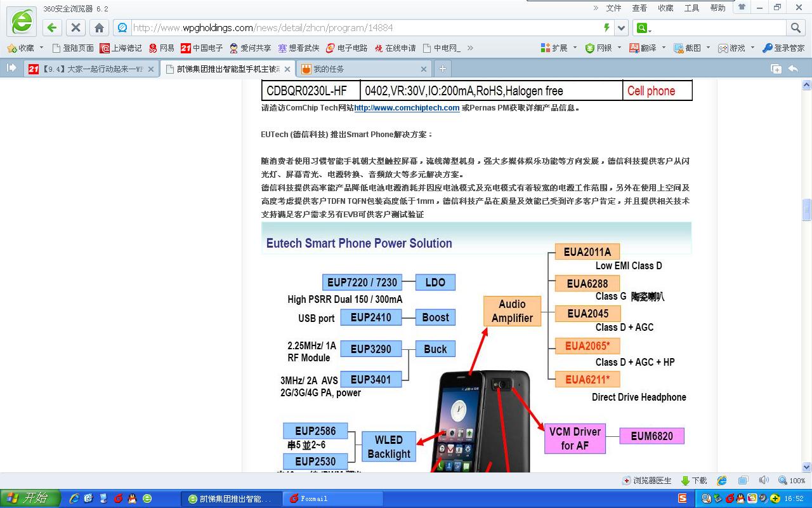Toggle the browser sound mute icon
The height and width of the screenshot is (508, 812).
[x=764, y=481]
